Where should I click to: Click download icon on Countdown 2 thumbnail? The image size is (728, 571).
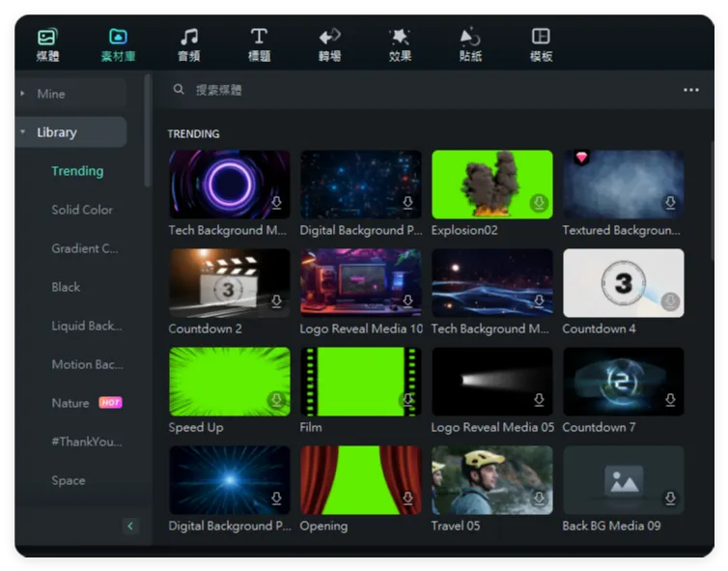(276, 301)
